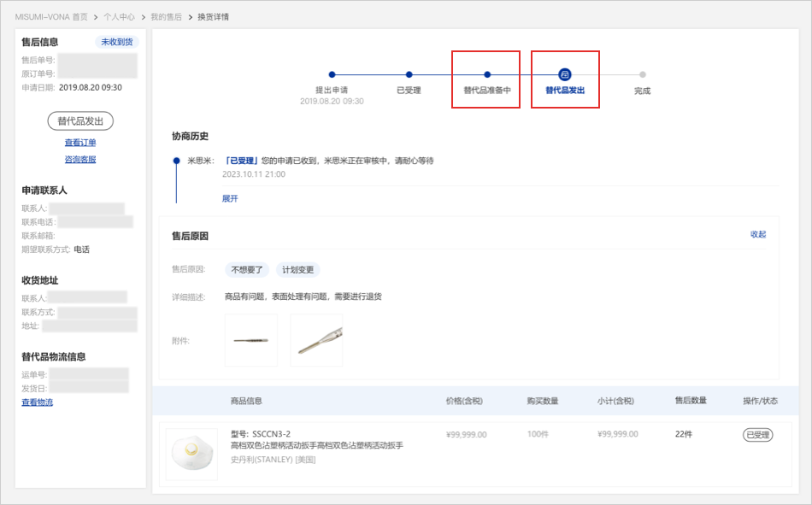Open the second attachment thumbnail image
This screenshot has height=505, width=812.
click(x=316, y=340)
